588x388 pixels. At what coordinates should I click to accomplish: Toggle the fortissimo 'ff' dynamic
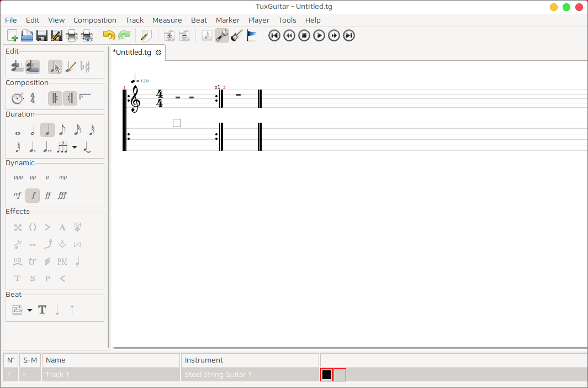pos(47,195)
